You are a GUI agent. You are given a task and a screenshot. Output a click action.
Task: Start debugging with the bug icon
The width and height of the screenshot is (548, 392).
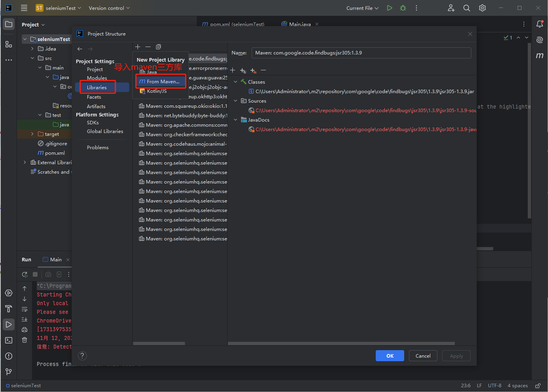pos(403,8)
